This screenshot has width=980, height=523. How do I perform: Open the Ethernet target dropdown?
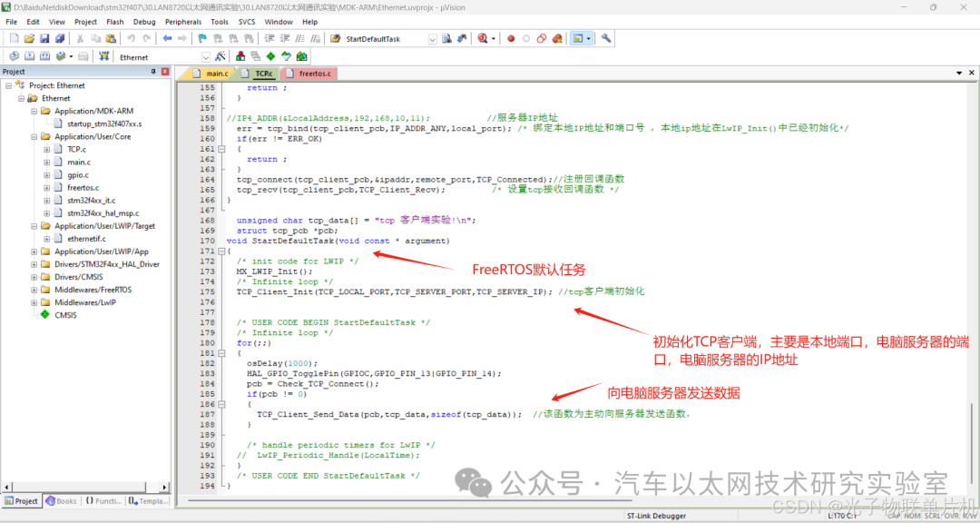click(x=205, y=57)
